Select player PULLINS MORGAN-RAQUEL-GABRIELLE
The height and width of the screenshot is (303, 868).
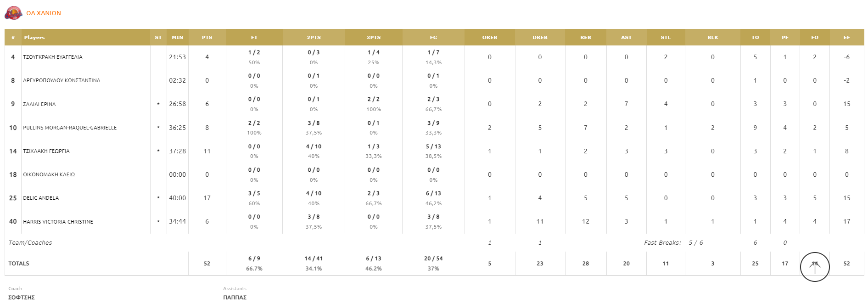pos(70,128)
